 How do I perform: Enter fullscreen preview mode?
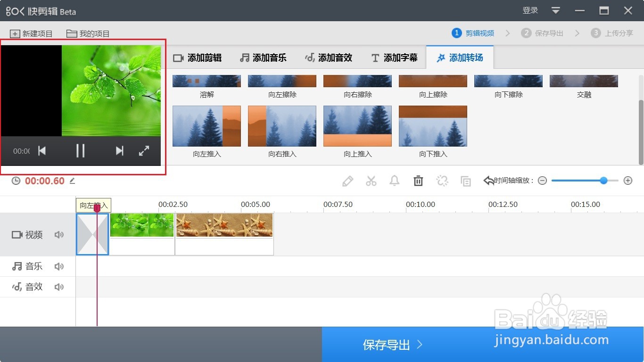[144, 151]
